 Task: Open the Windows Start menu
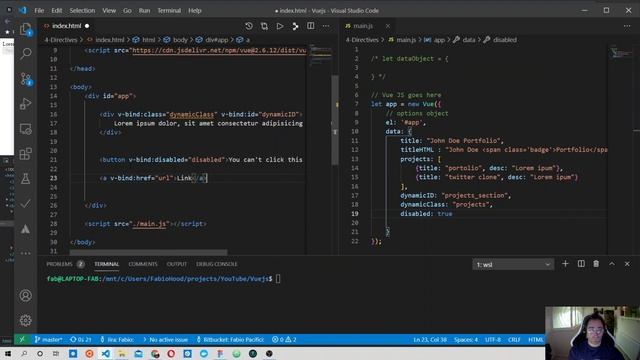[x=7, y=353]
